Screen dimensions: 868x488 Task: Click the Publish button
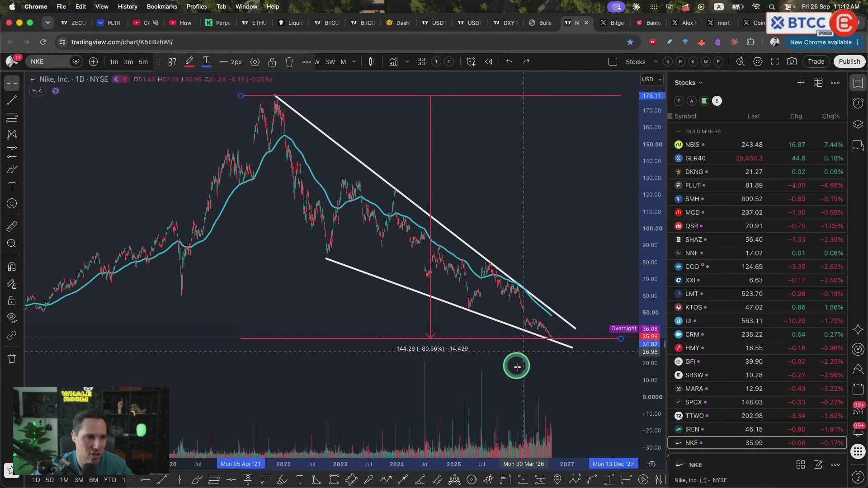pos(849,62)
